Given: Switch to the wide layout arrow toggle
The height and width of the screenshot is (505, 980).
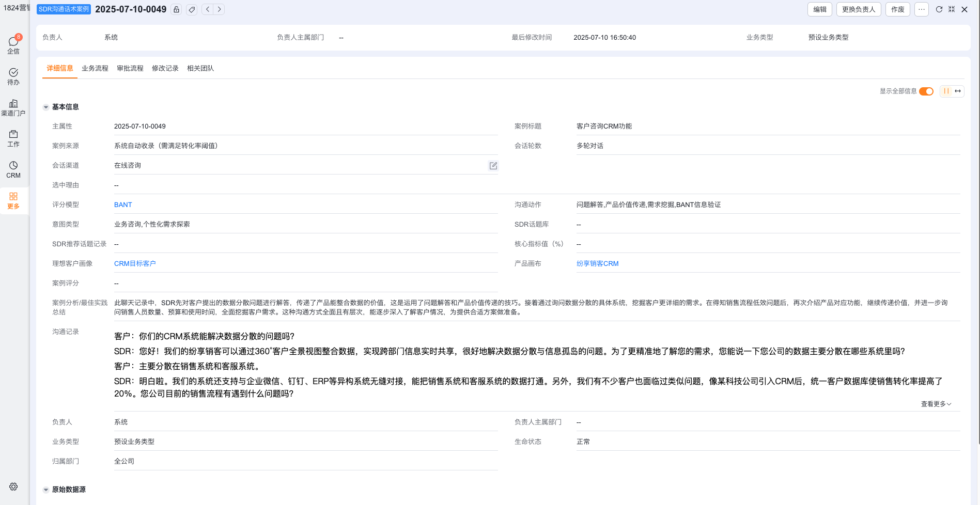Looking at the screenshot, I should (x=958, y=91).
